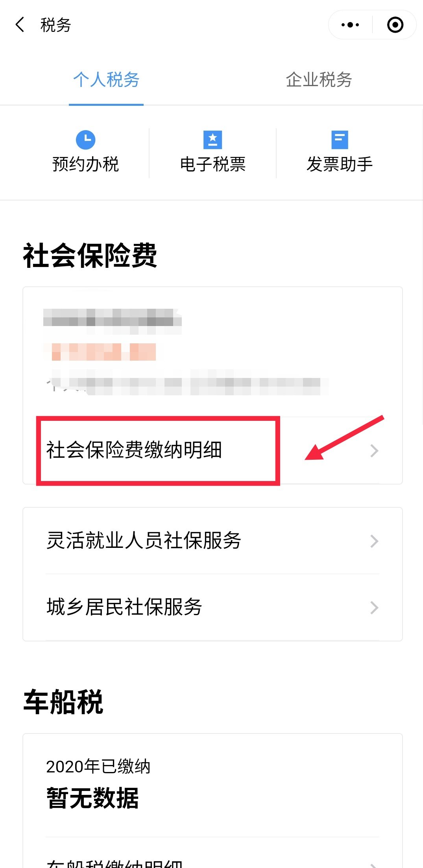Tap the blurred insured person info card
The image size is (423, 868).
click(x=212, y=352)
